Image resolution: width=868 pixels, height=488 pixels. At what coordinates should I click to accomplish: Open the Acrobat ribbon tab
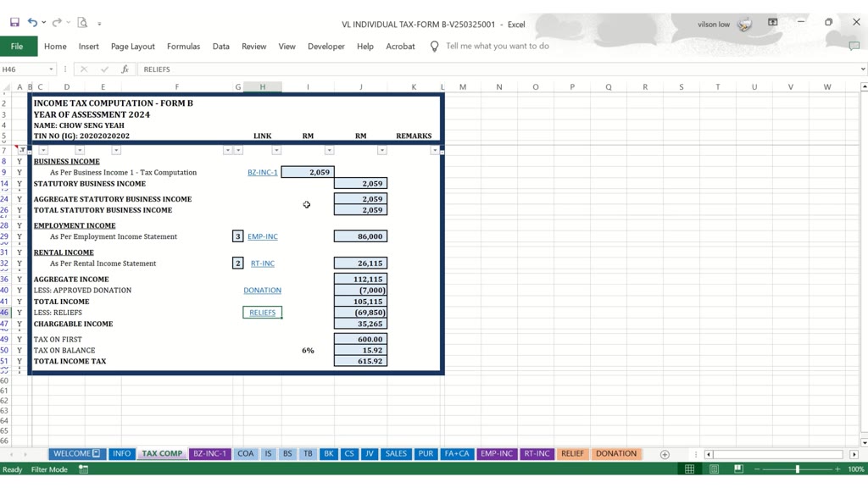(x=400, y=47)
